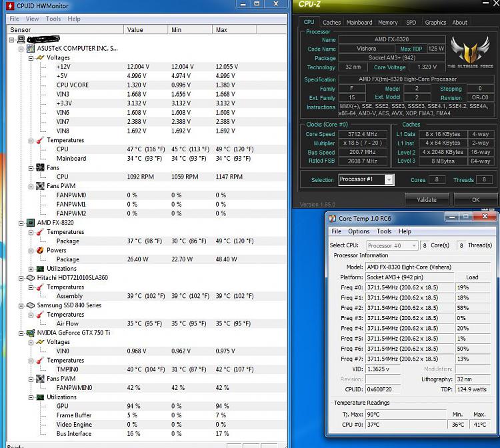Click the HWMonitor lightning bolt title icon
The height and width of the screenshot is (448, 500).
tap(10, 6)
